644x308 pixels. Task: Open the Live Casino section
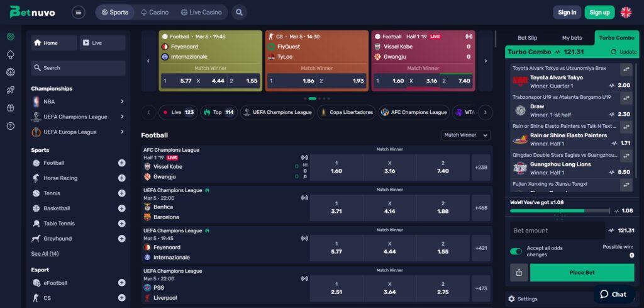[200, 12]
